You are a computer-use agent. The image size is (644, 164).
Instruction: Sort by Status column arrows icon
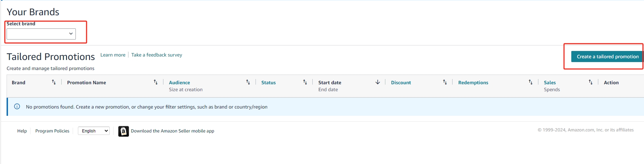(x=305, y=82)
